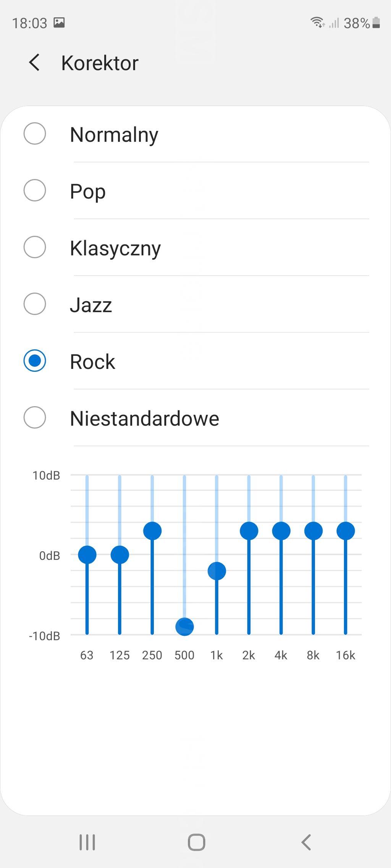Screen dimensions: 391x868
Task: Tap the battery status icon
Action: 376,23
